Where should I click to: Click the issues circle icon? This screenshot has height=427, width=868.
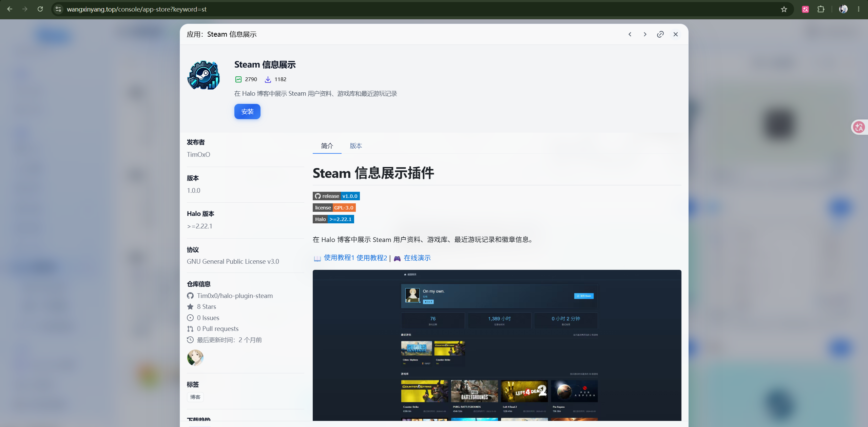click(190, 318)
